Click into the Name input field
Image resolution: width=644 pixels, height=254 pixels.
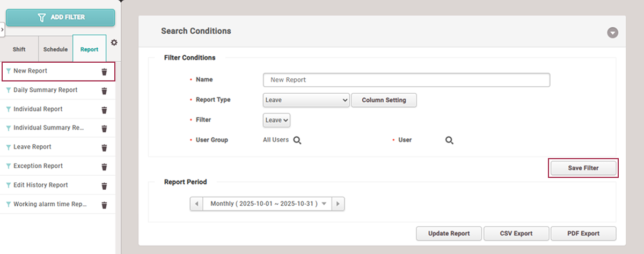pyautogui.click(x=406, y=80)
